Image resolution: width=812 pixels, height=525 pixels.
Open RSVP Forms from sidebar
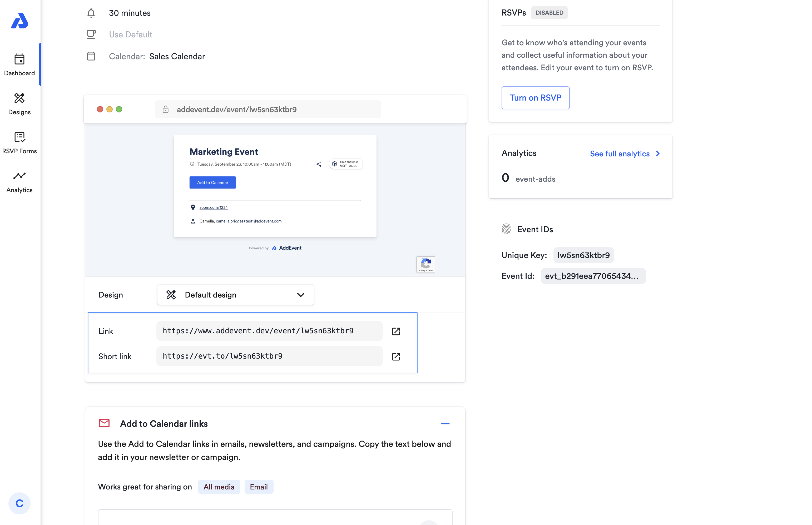[x=19, y=142]
